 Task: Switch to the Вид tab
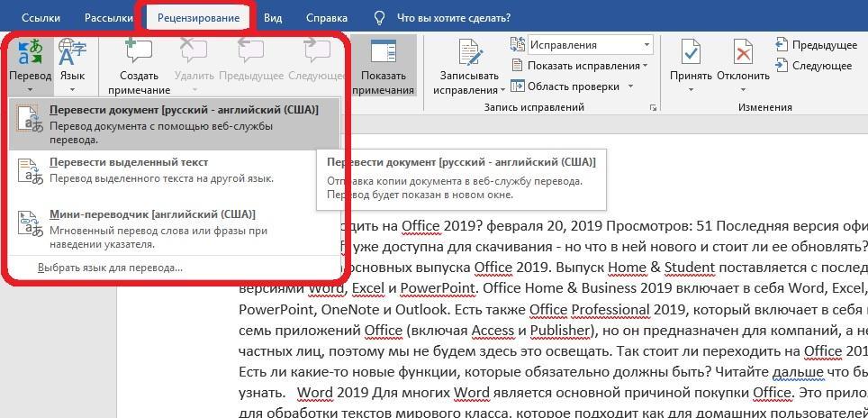(273, 18)
